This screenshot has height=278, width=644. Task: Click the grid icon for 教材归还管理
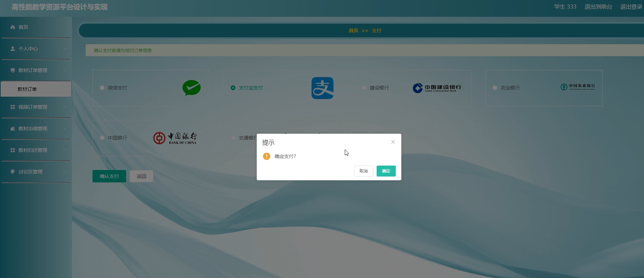pyautogui.click(x=13, y=150)
